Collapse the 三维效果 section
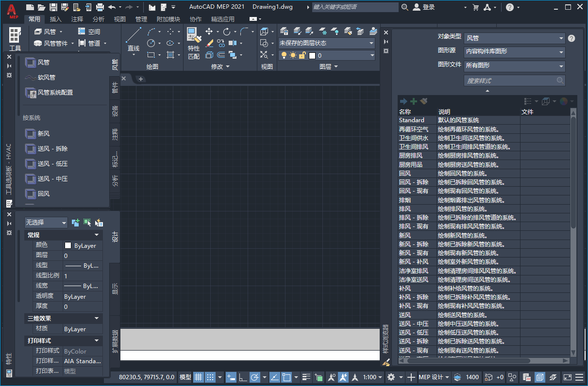Image resolution: width=588 pixels, height=386 pixels. pyautogui.click(x=63, y=318)
